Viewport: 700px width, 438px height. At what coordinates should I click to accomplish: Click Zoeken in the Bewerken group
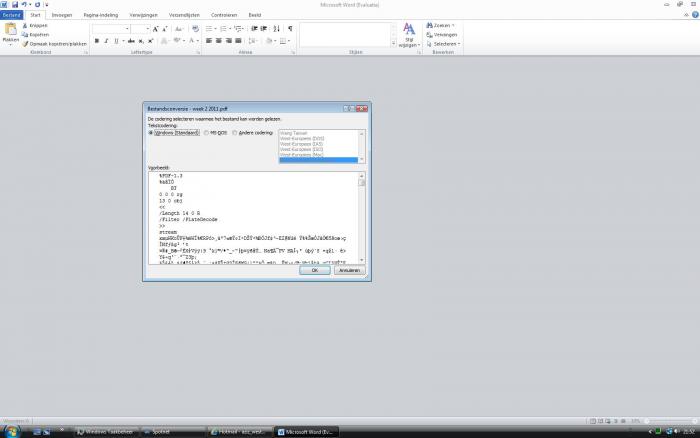[x=441, y=25]
